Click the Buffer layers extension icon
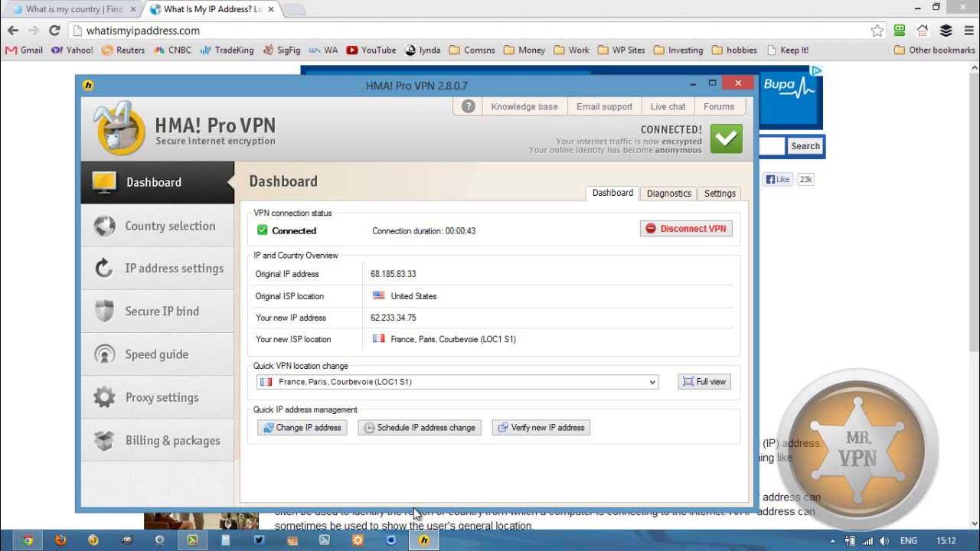The image size is (980, 551). click(x=946, y=31)
